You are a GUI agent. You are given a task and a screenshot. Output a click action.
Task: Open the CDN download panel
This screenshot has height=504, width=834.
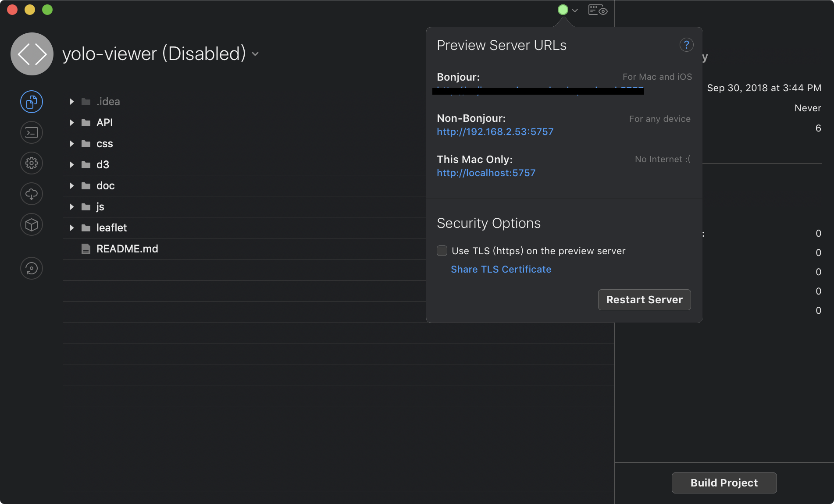[31, 194]
